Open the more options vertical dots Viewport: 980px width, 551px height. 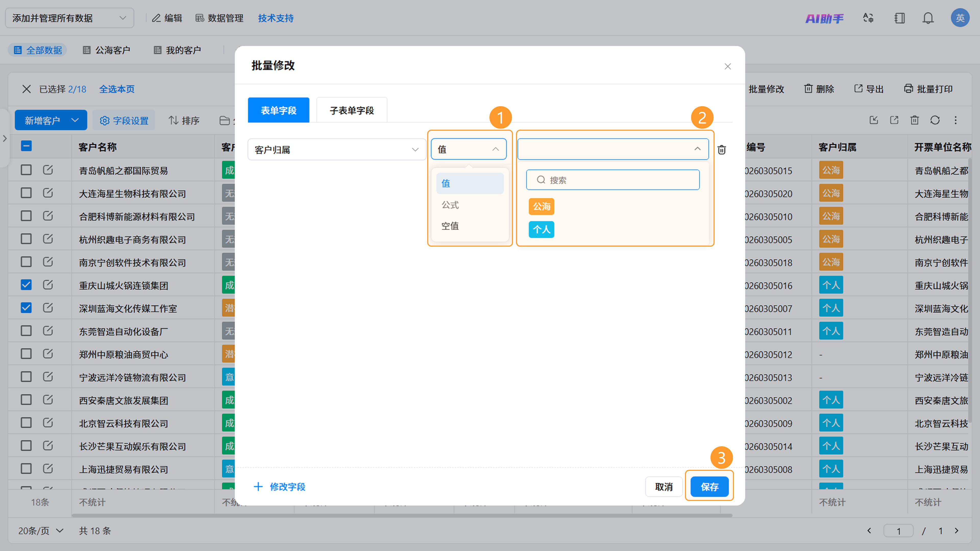(956, 120)
